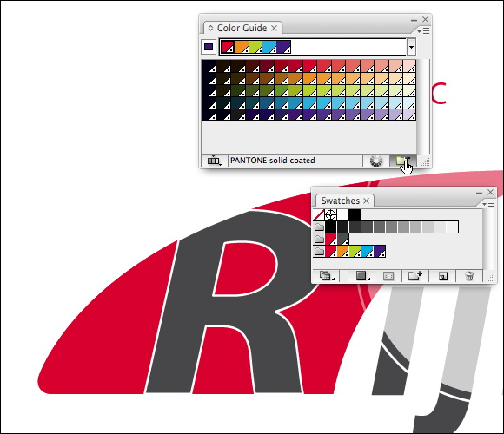
Task: Expand the harmony rules dropdown arrow
Action: (x=411, y=47)
